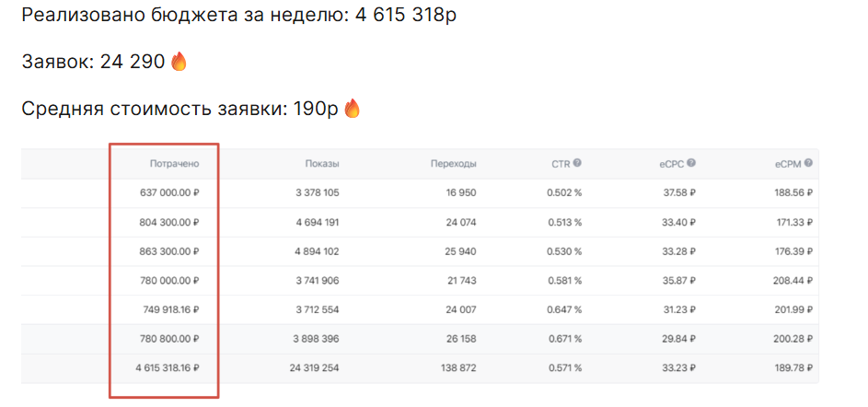The width and height of the screenshot is (868, 407).
Task: Sort by the Потрачено column header
Action: coord(174,164)
